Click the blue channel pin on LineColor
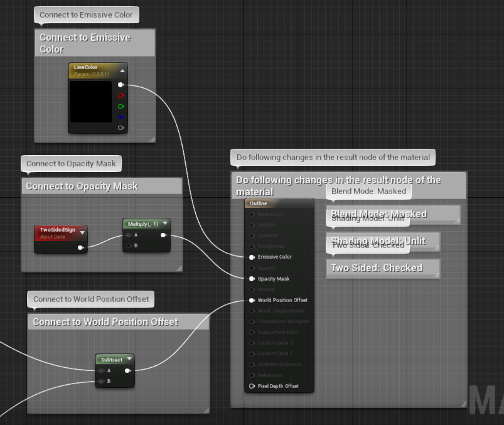Viewport: 504px width, 425px height. 121,117
